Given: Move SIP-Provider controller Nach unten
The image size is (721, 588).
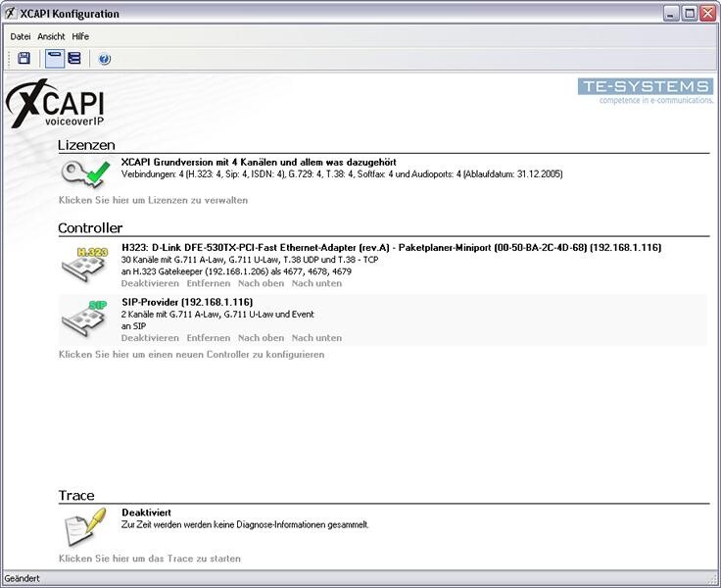Looking at the screenshot, I should point(316,338).
